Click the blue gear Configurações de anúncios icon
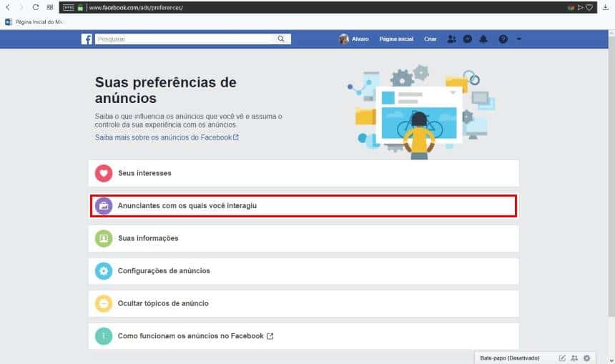This screenshot has height=364, width=615. coord(104,270)
